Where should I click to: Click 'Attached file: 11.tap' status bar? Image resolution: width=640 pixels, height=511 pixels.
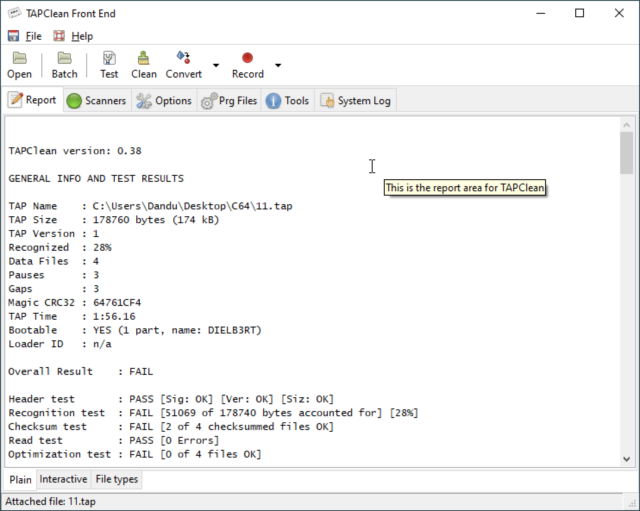[x=50, y=502]
